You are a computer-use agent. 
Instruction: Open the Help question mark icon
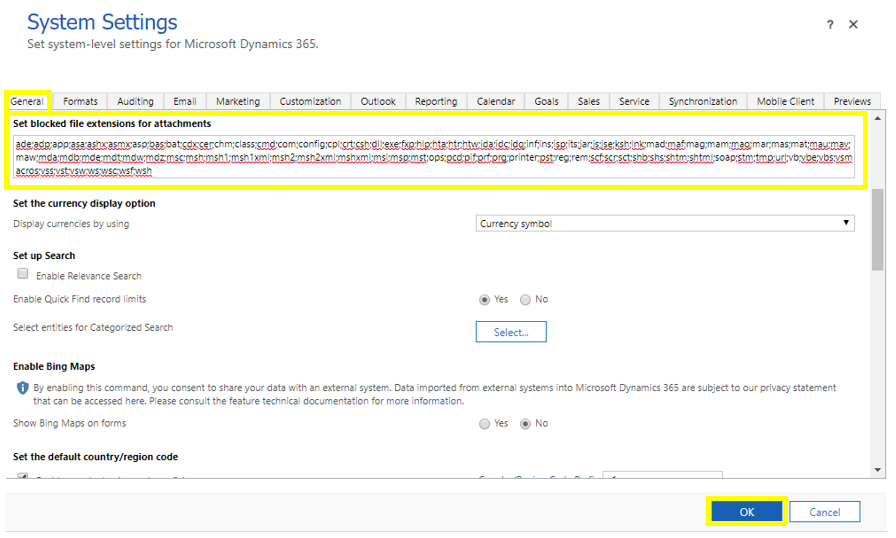[x=830, y=25]
